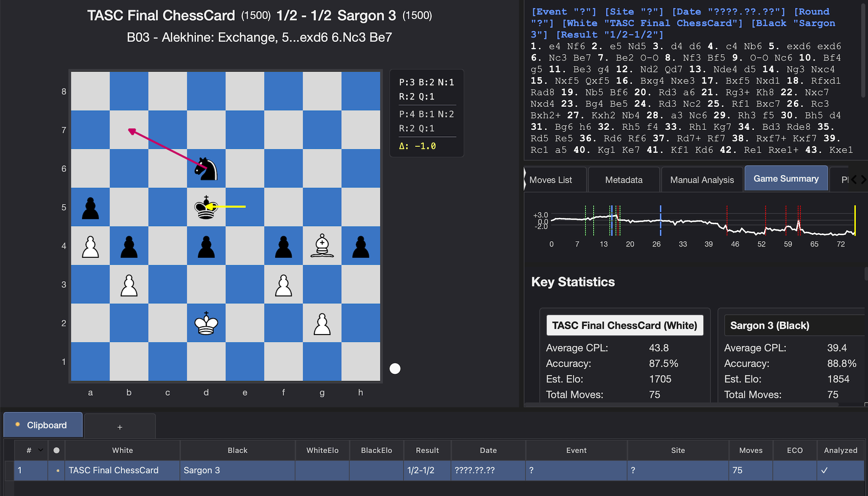Click yellow current-move marker on evaluation graph
This screenshot has height=496, width=868.
(x=855, y=220)
